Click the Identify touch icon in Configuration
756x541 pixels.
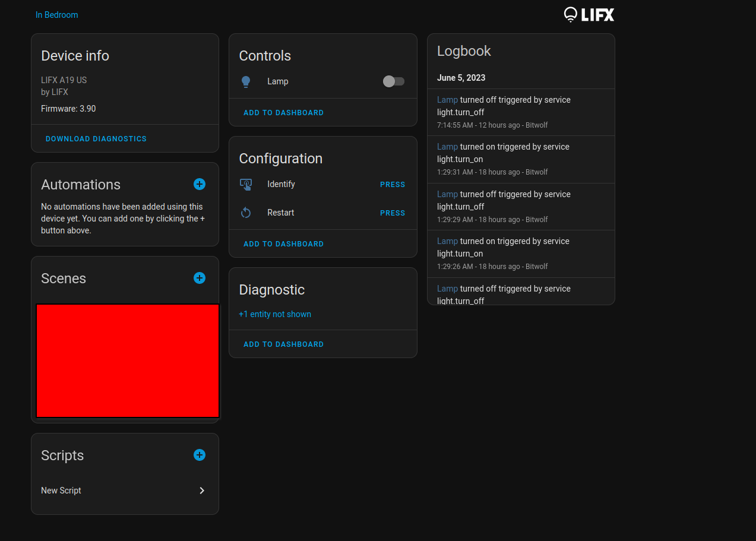(x=246, y=184)
